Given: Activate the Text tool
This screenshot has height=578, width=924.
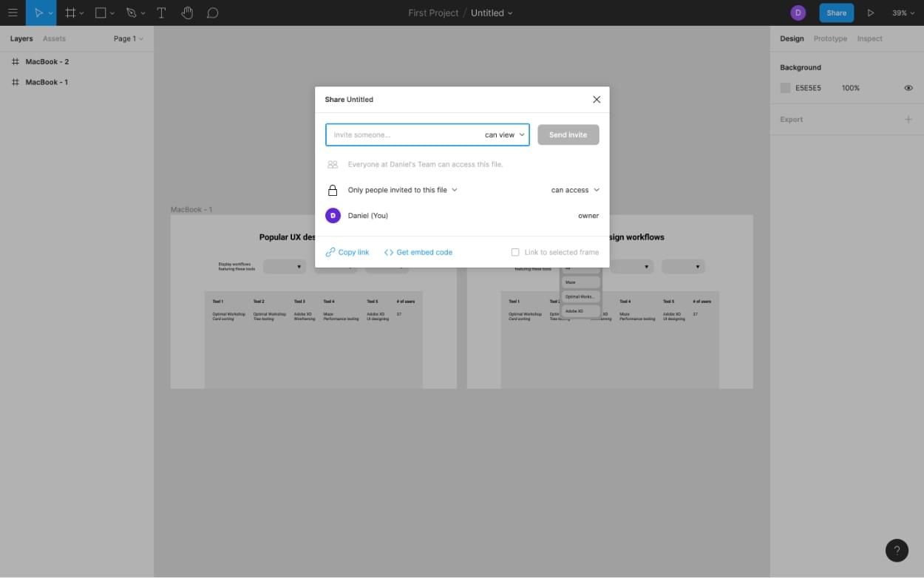Looking at the screenshot, I should (161, 13).
